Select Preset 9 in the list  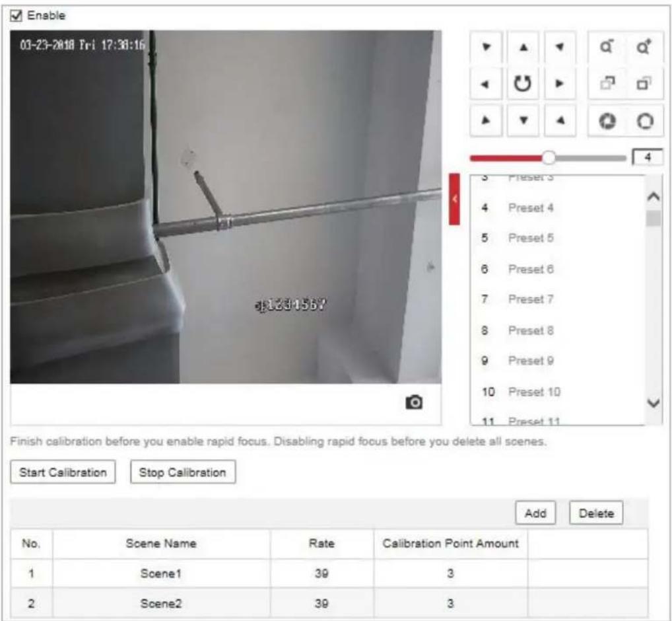click(x=557, y=361)
